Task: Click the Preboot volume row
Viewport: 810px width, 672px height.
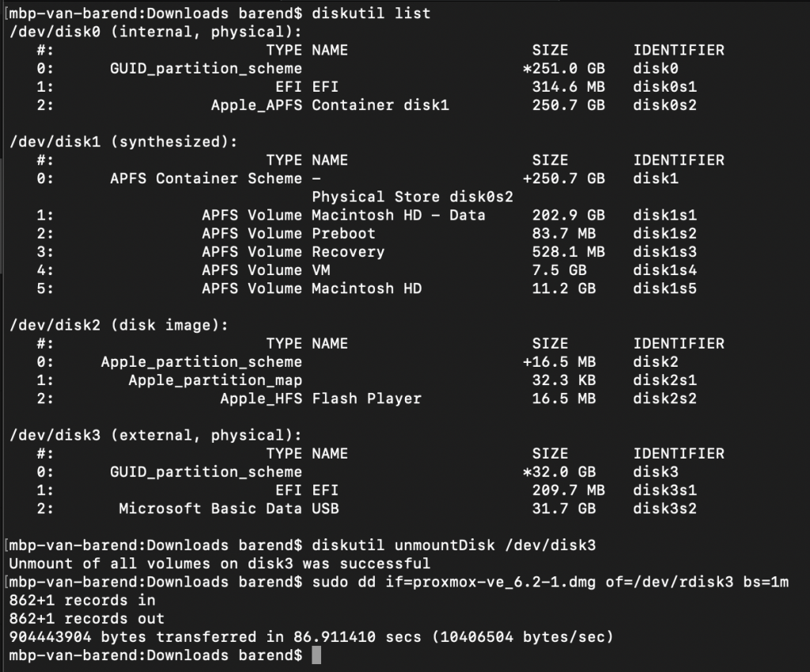Action: tap(367, 234)
